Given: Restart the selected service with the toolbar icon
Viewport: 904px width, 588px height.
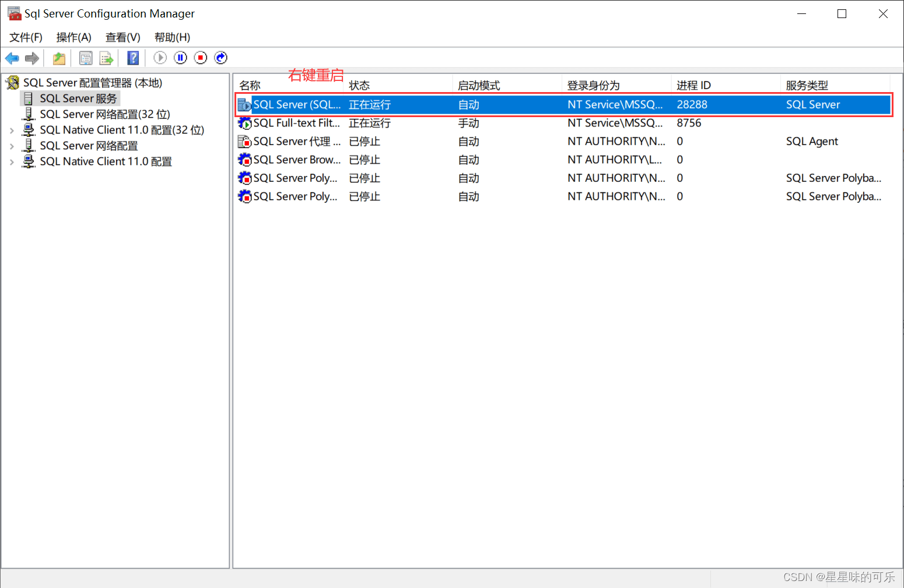Looking at the screenshot, I should click(x=221, y=58).
